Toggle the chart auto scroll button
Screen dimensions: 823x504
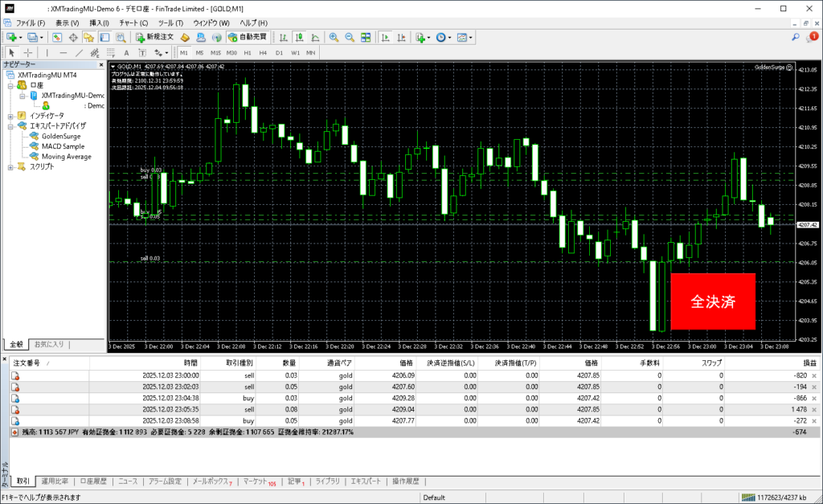386,37
